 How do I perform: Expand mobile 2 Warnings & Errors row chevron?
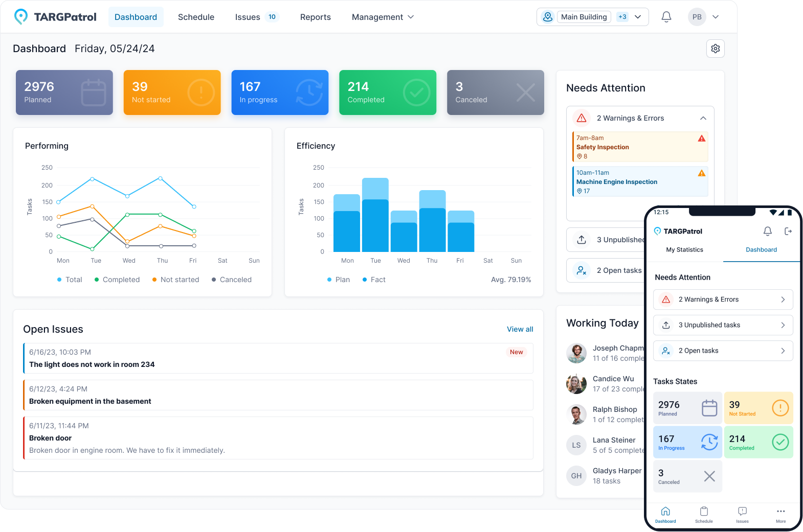pos(783,299)
